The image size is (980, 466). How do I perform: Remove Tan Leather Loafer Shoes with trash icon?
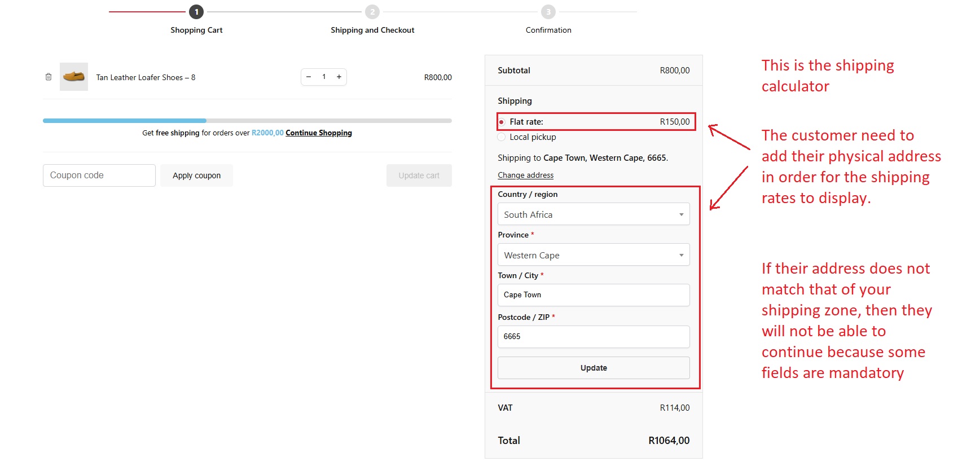pyautogui.click(x=49, y=77)
